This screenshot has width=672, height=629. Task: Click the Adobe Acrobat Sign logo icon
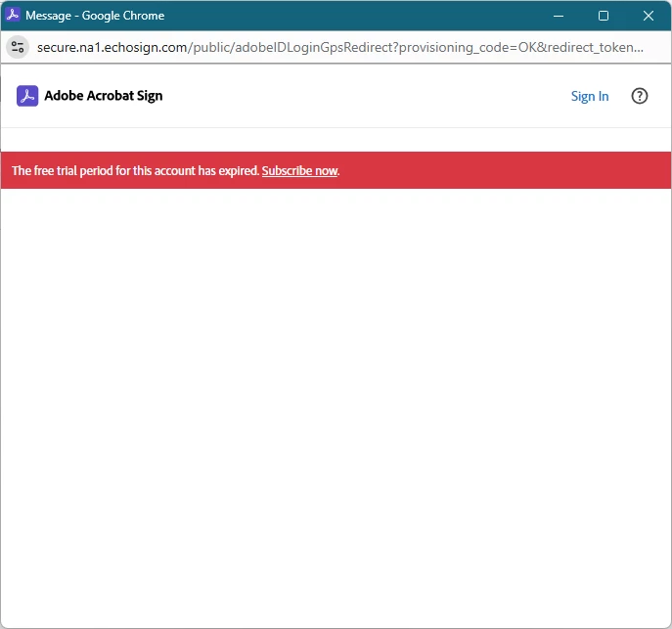pyautogui.click(x=27, y=96)
